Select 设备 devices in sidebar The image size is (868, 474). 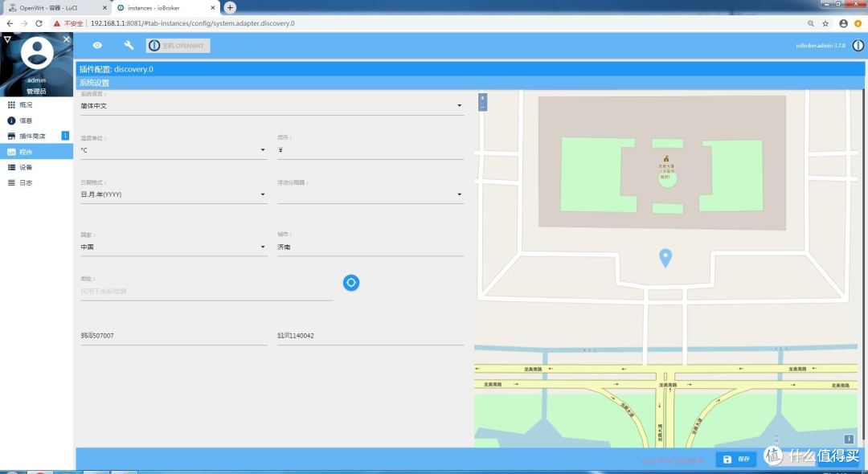coord(26,167)
